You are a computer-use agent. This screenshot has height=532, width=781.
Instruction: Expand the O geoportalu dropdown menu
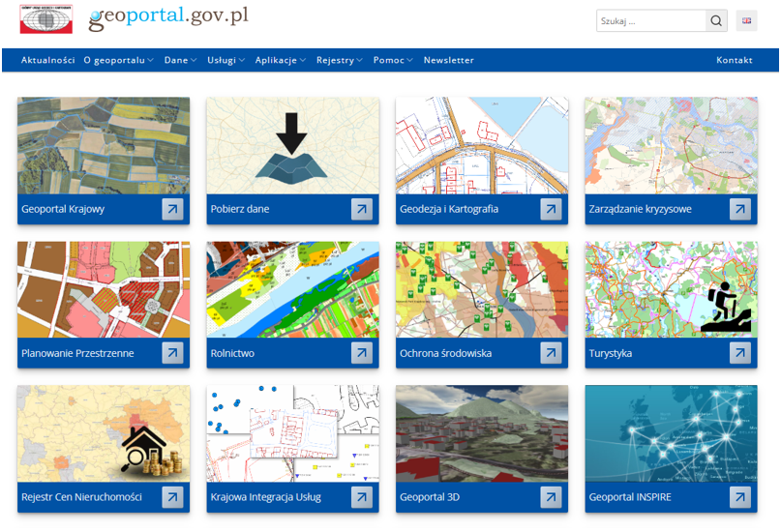(118, 60)
